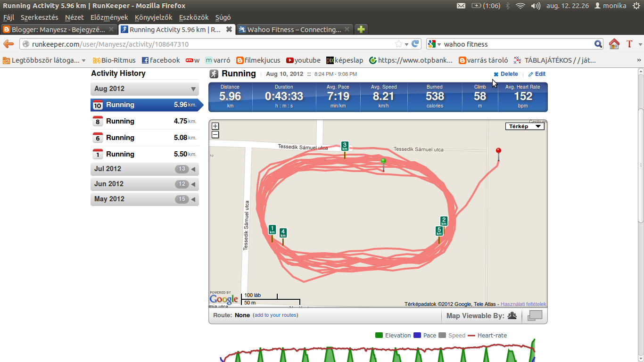Open the youtube bookmark
Image resolution: width=644 pixels, height=362 pixels.
click(x=303, y=60)
